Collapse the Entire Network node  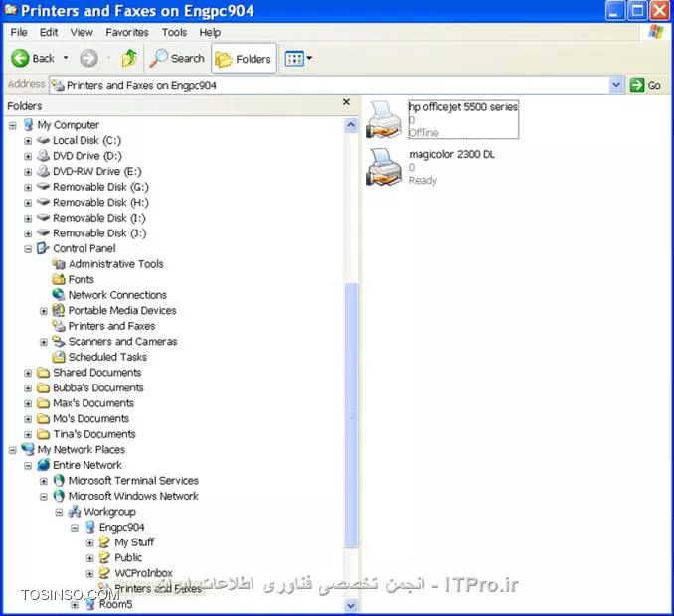point(28,466)
